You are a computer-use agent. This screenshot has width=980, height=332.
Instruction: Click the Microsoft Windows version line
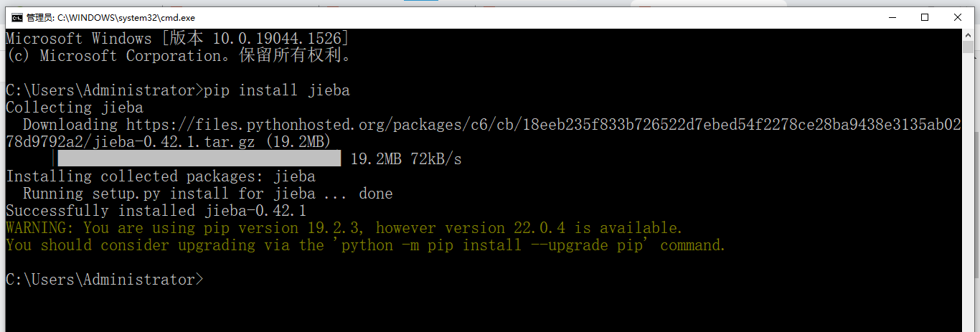click(177, 39)
